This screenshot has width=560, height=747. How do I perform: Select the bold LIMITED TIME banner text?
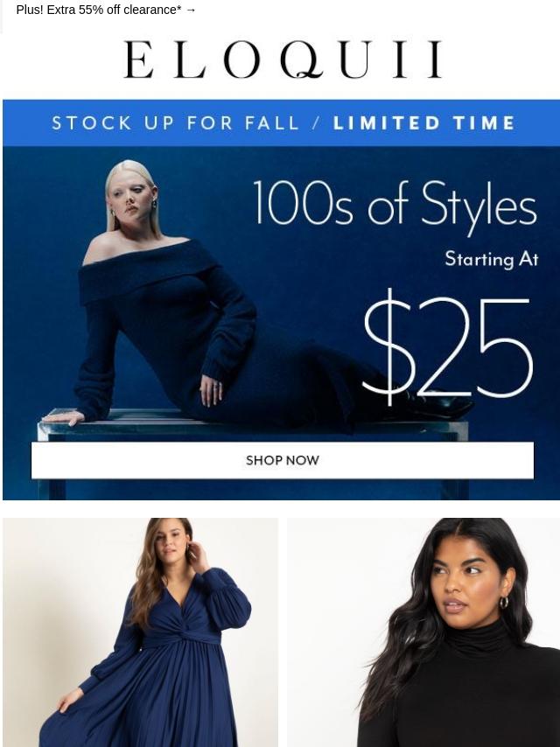(x=423, y=123)
